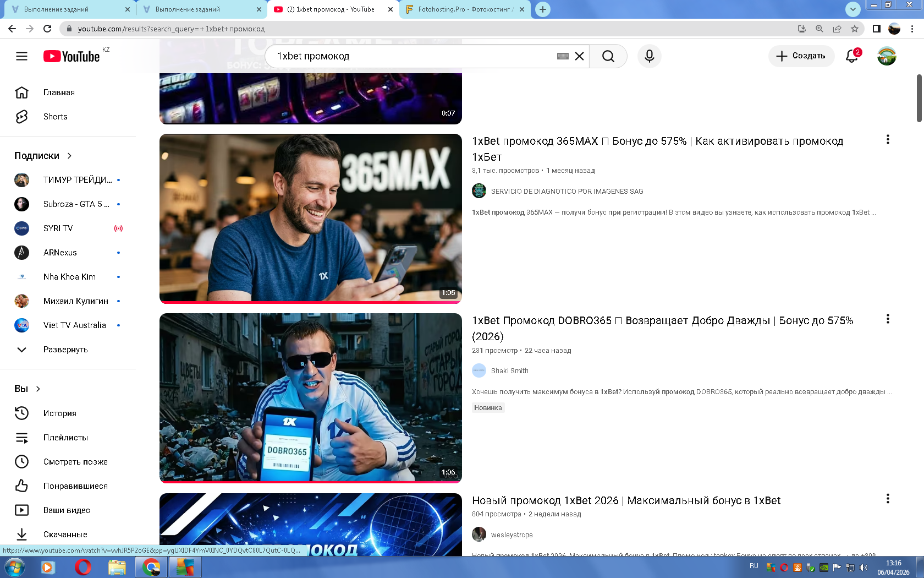
Task: Open browser zoom control in address bar
Action: point(819,29)
